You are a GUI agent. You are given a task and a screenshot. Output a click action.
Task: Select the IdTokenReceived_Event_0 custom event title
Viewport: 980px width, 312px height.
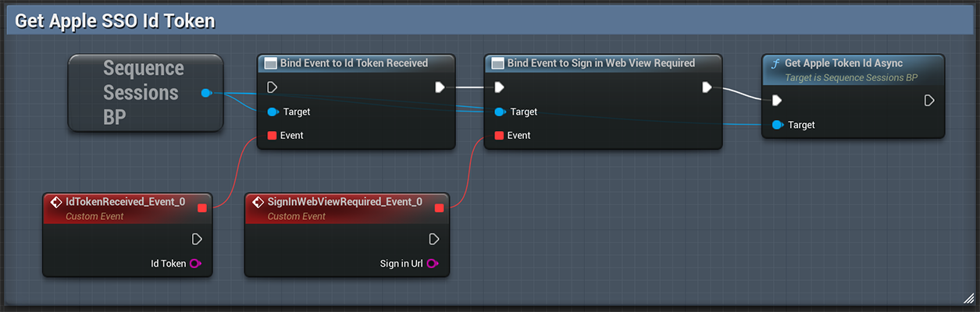click(125, 201)
